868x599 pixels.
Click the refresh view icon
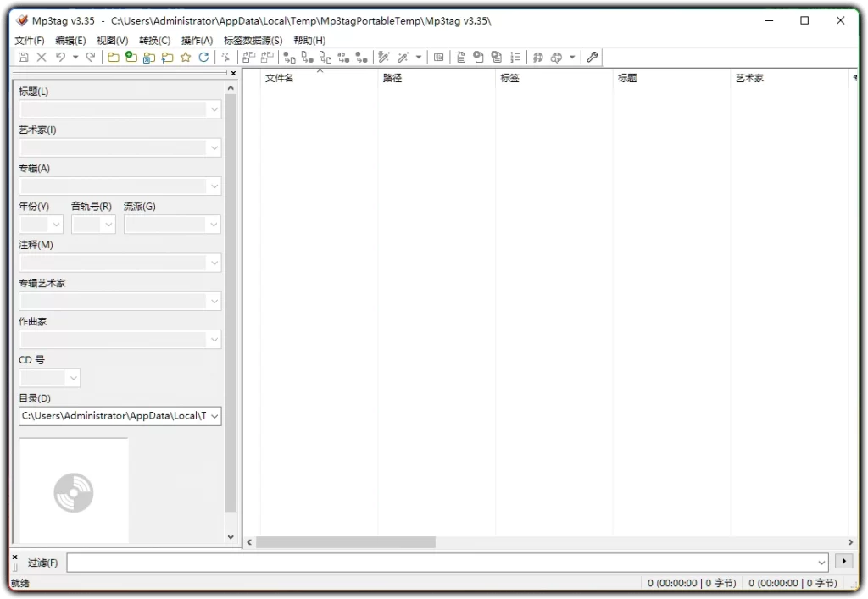point(203,57)
